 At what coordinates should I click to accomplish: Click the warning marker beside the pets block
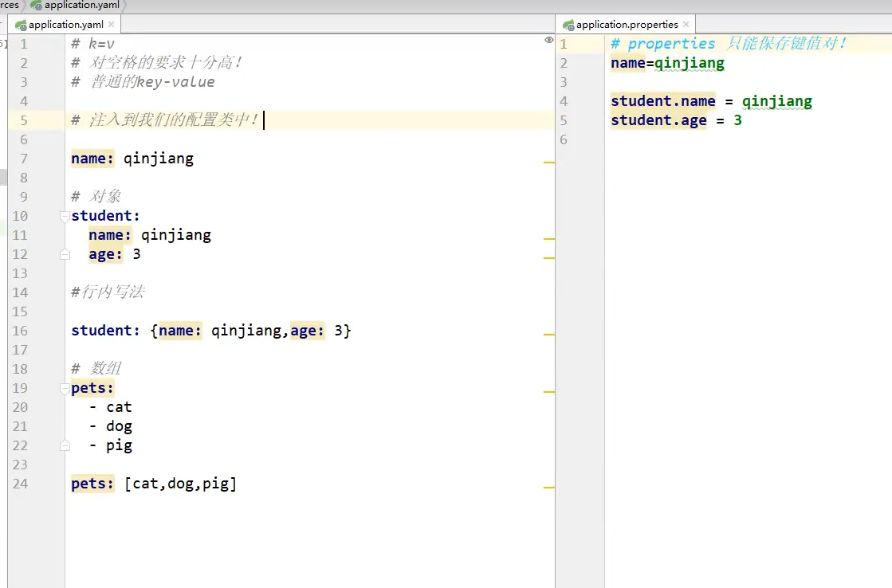tap(548, 391)
